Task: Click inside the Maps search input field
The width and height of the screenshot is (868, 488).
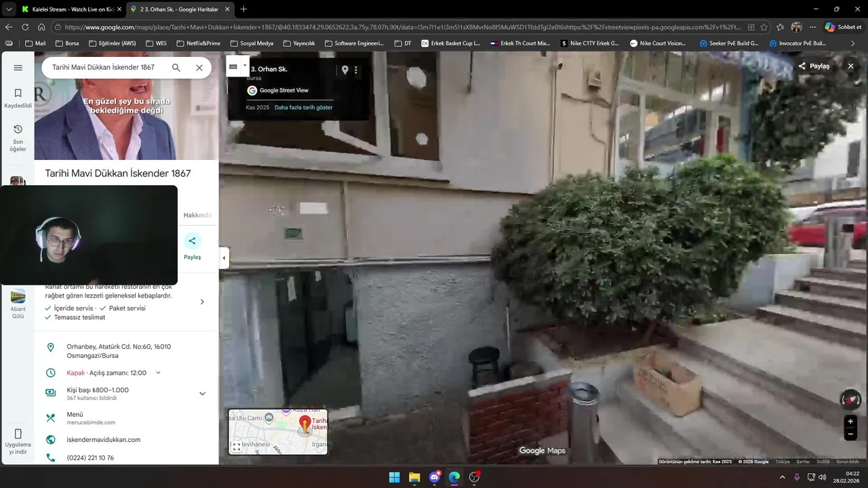Action: [103, 68]
